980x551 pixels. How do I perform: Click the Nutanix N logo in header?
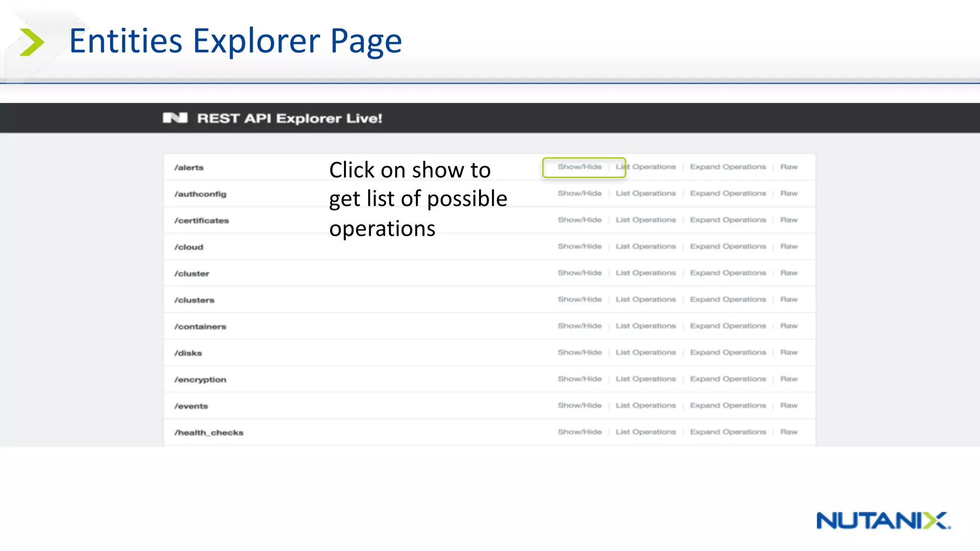click(x=175, y=118)
